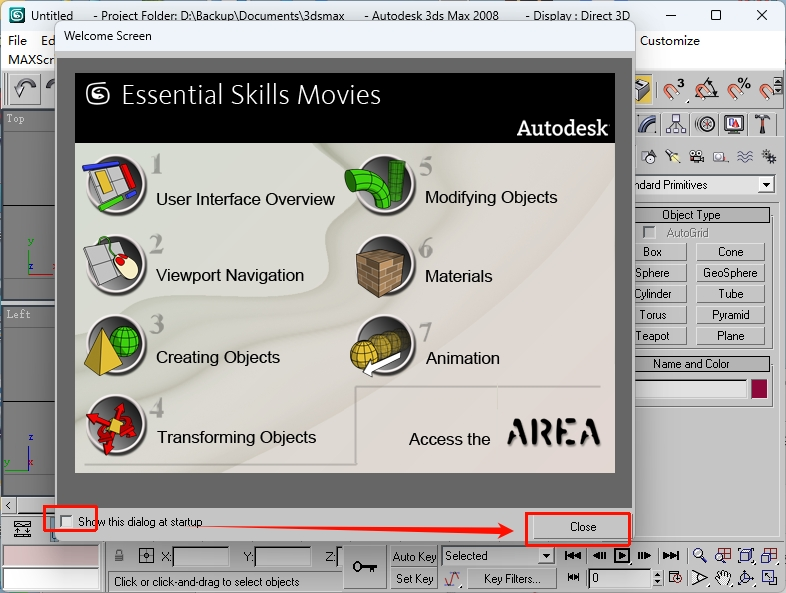The height and width of the screenshot is (593, 786).
Task: Open the Modifying Objects movie icon
Action: click(x=385, y=184)
